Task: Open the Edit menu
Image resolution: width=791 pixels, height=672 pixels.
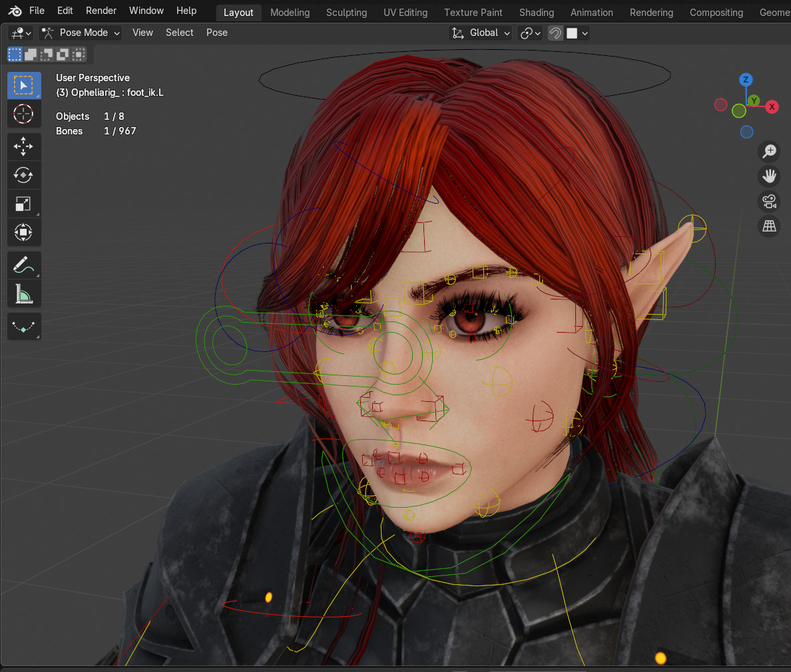Action: pyautogui.click(x=65, y=11)
